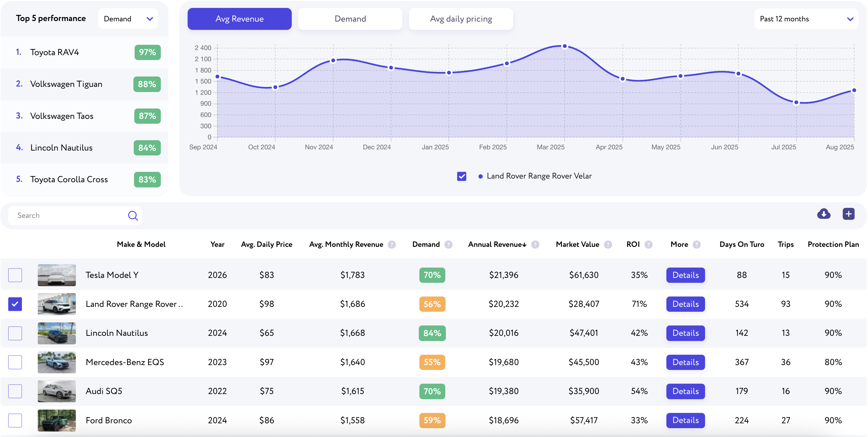Screen dimensions: 868x437
Task: Click the cloud download icon
Action: click(x=824, y=214)
